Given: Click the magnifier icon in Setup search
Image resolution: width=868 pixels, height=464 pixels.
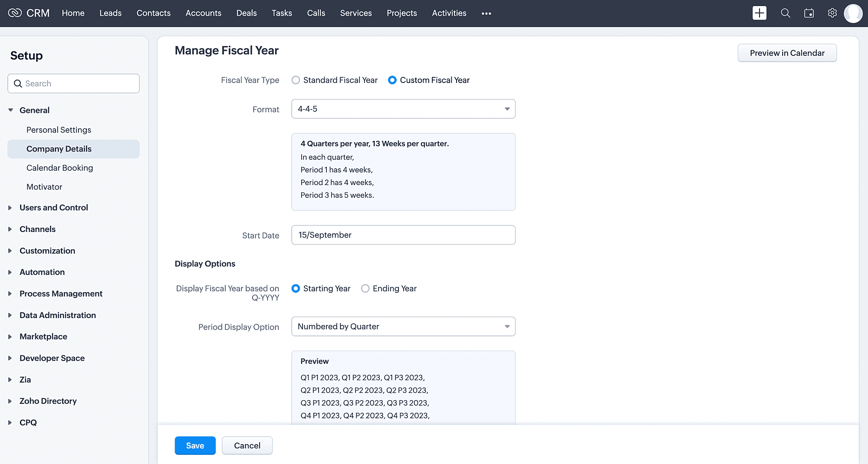Looking at the screenshot, I should [18, 83].
